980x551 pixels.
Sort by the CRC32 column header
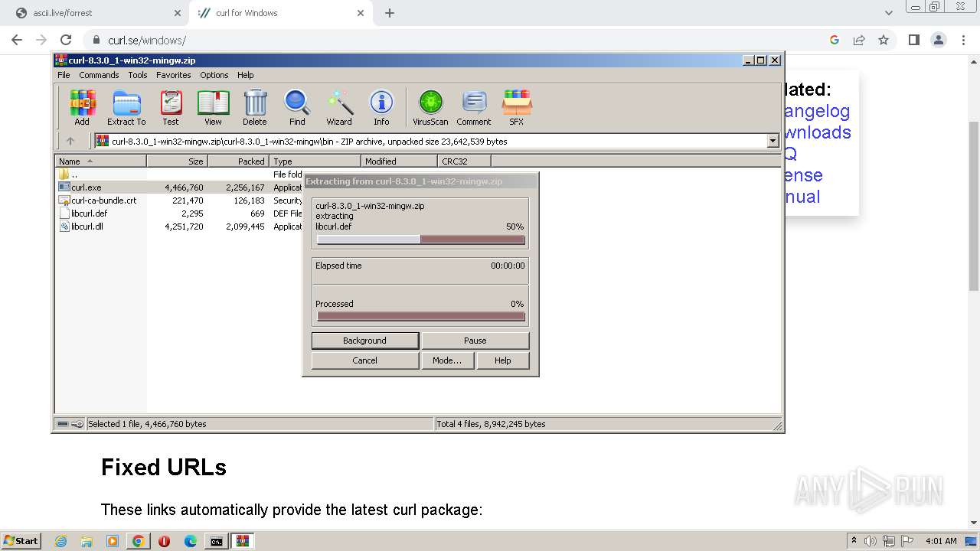click(464, 161)
